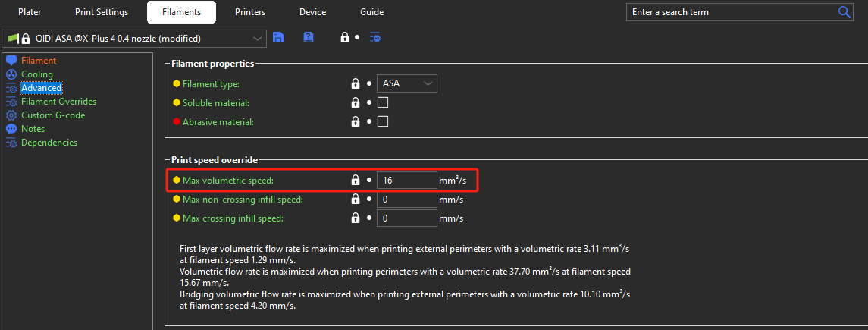Open the Filament type ASA dropdown

tap(407, 83)
